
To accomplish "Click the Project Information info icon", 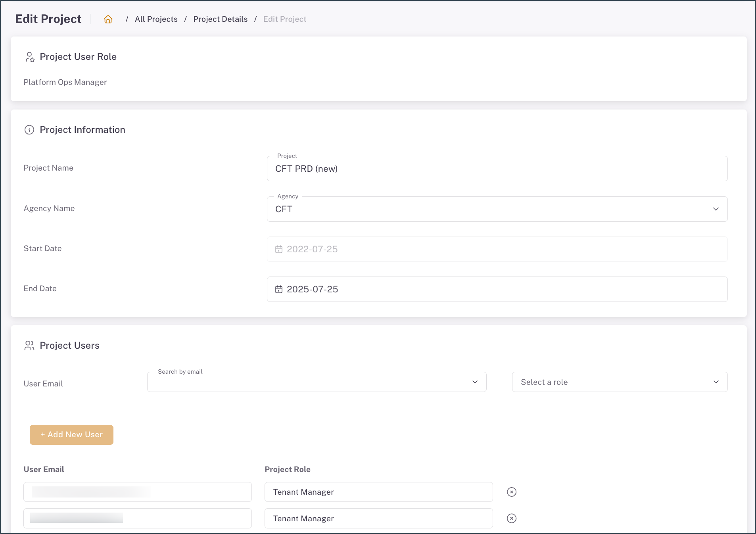I will tap(29, 130).
